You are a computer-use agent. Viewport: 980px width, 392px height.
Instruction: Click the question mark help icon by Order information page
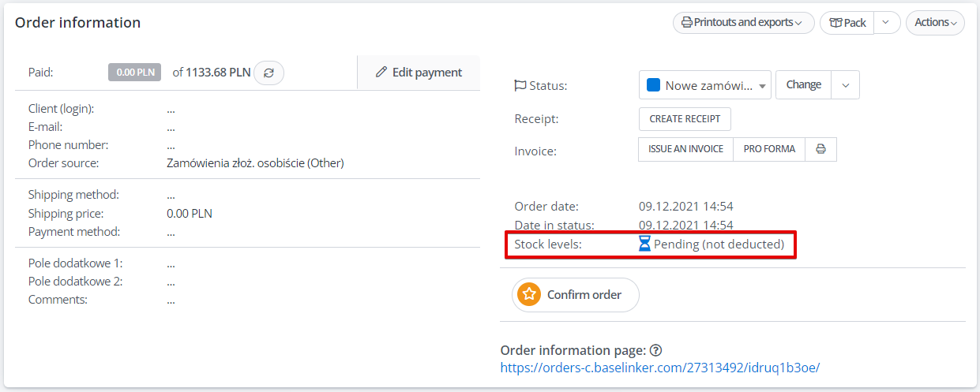click(x=655, y=350)
